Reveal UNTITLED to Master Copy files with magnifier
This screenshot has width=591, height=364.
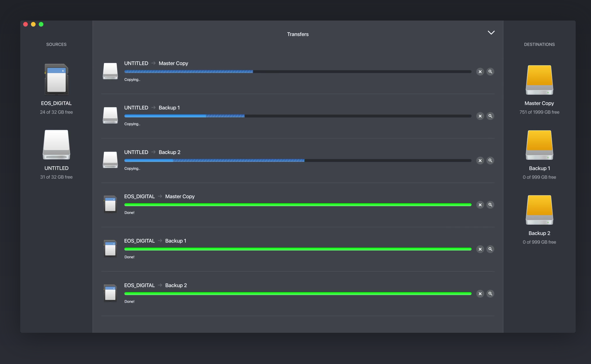tap(490, 72)
